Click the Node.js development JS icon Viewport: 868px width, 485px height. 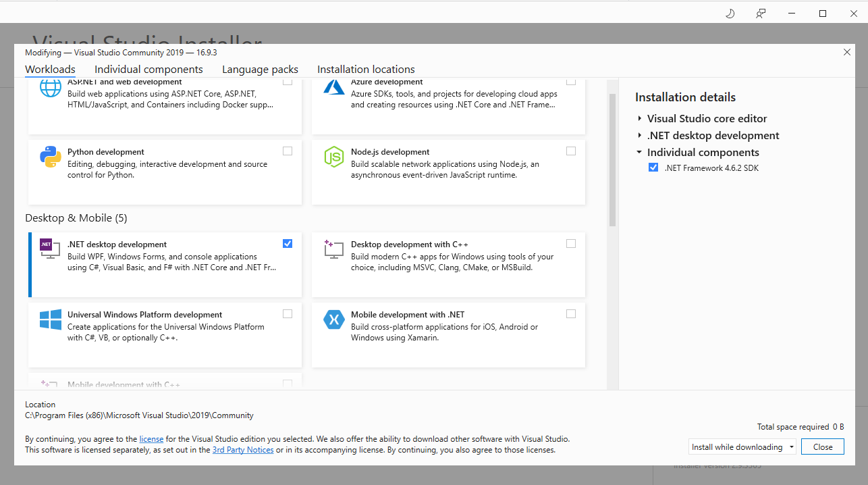(x=334, y=157)
